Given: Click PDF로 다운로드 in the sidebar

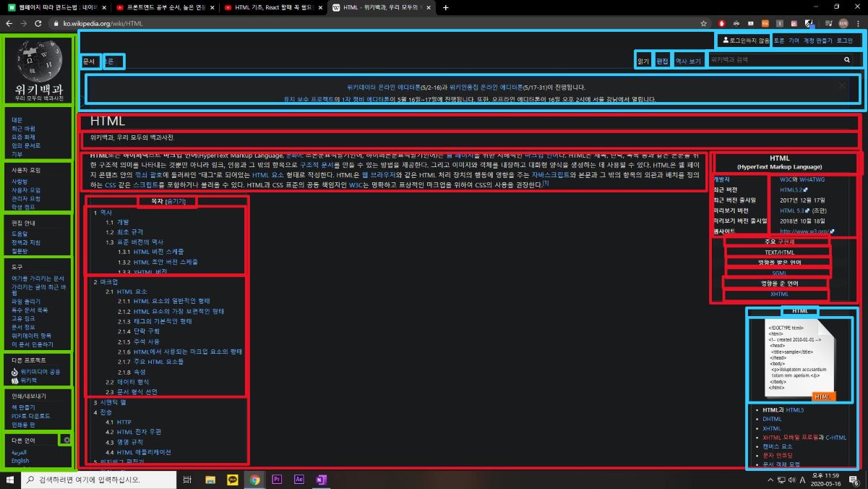Looking at the screenshot, I should (30, 416).
